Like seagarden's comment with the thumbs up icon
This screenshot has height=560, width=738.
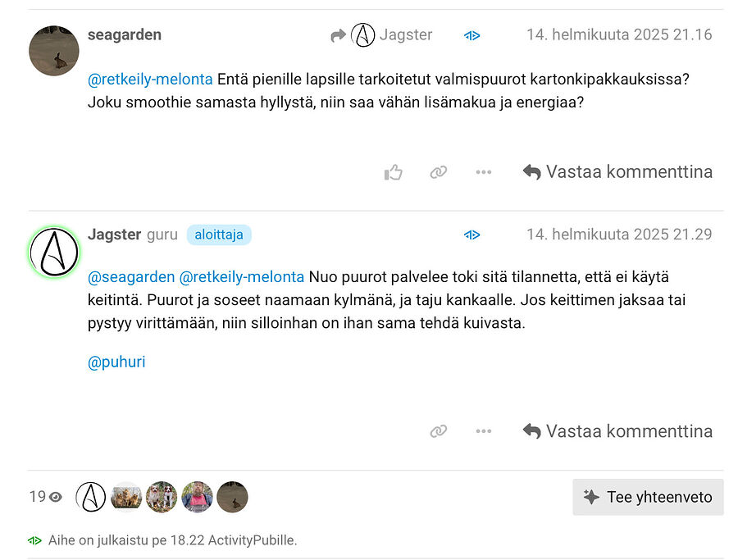(393, 171)
